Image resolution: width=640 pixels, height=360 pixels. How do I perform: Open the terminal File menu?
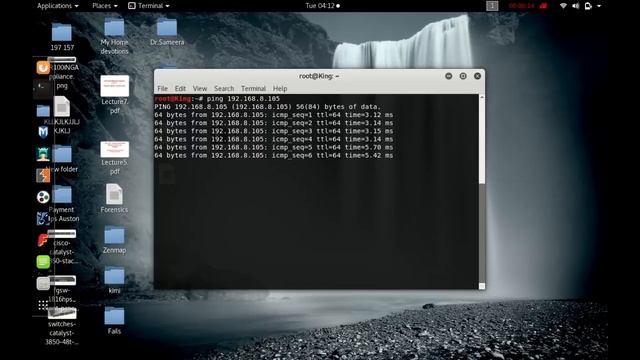click(162, 89)
